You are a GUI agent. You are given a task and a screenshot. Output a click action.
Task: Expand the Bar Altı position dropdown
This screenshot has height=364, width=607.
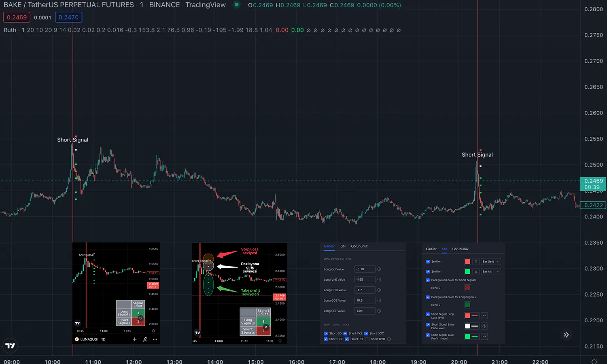(491, 272)
